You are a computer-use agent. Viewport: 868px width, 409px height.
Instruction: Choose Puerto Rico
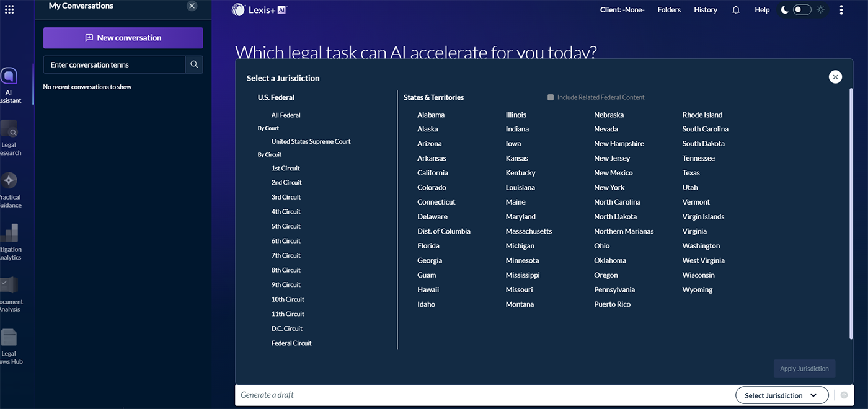pos(612,305)
